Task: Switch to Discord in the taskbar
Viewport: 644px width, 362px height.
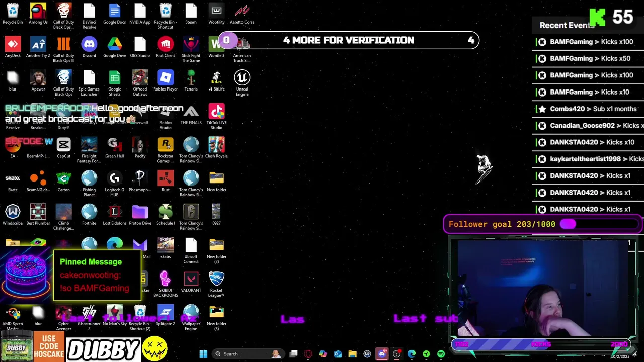Action: point(382,354)
